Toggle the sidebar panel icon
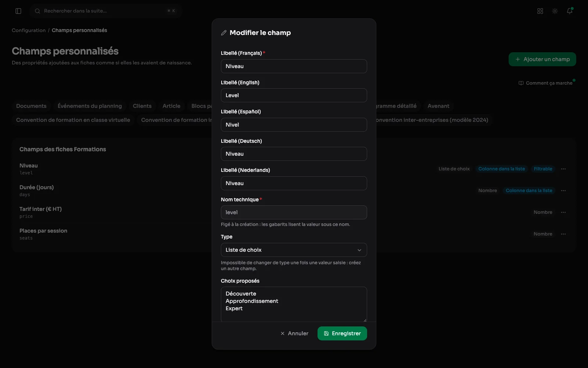Image resolution: width=588 pixels, height=368 pixels. click(x=18, y=11)
